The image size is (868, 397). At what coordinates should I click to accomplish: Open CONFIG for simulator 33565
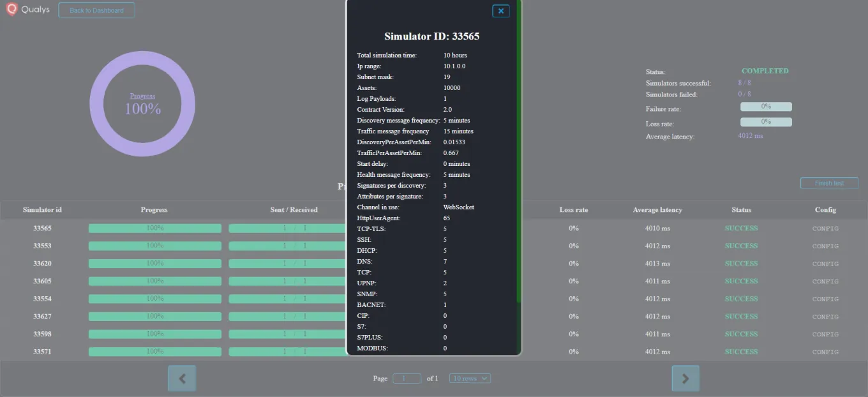[x=827, y=228]
